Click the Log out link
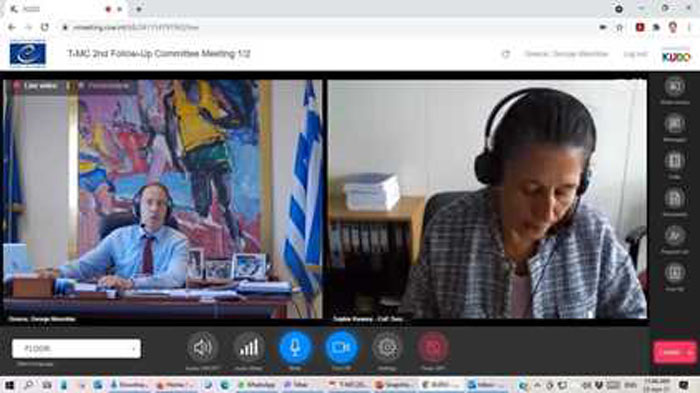This screenshot has width=700, height=393. coord(635,54)
